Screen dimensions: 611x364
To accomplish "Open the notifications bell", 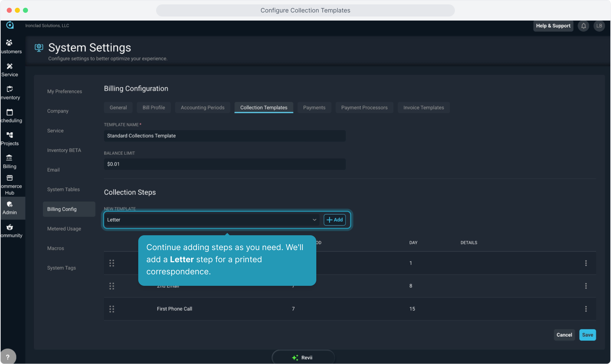I will point(583,26).
